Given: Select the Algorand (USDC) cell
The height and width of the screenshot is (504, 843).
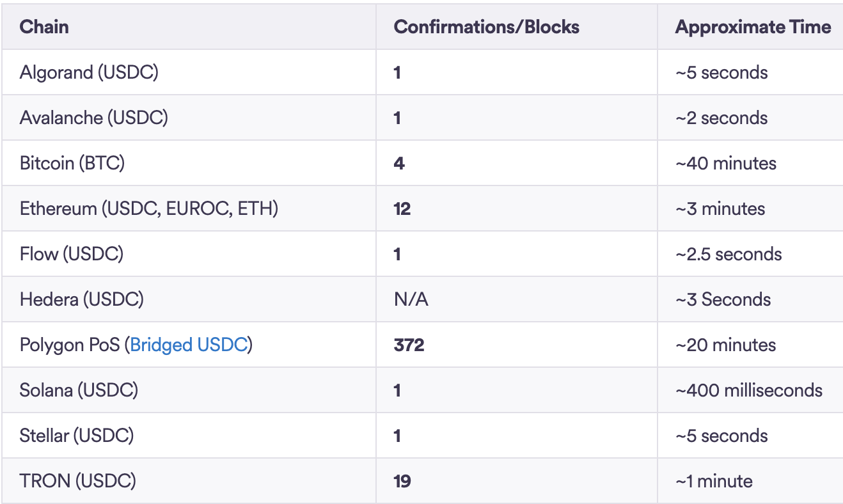Looking at the screenshot, I should pos(89,72).
